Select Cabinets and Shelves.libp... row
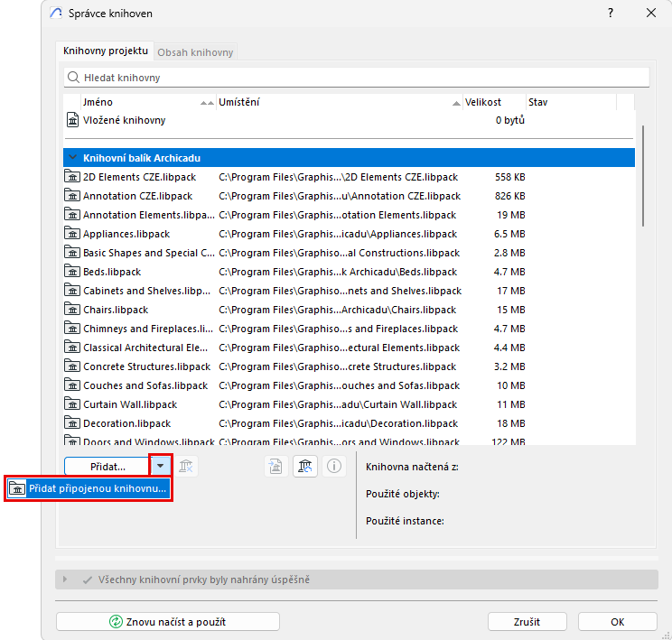Viewport: 672px width, 640px height. pos(349,291)
